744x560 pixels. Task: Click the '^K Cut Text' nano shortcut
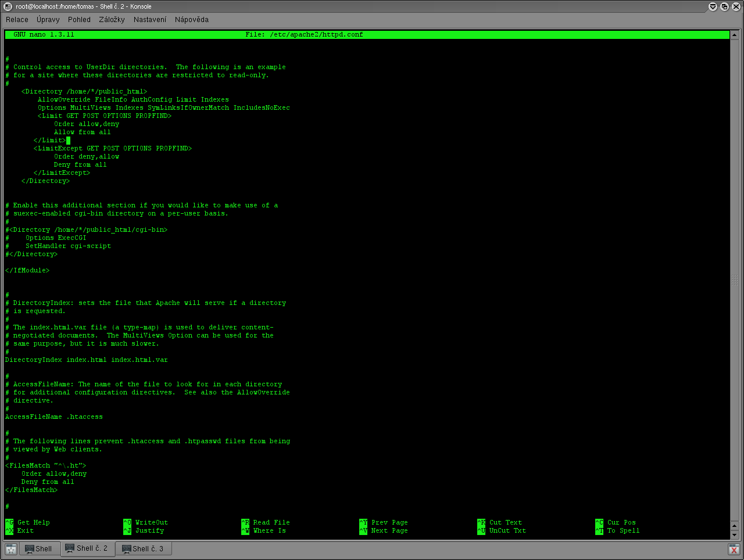click(499, 523)
